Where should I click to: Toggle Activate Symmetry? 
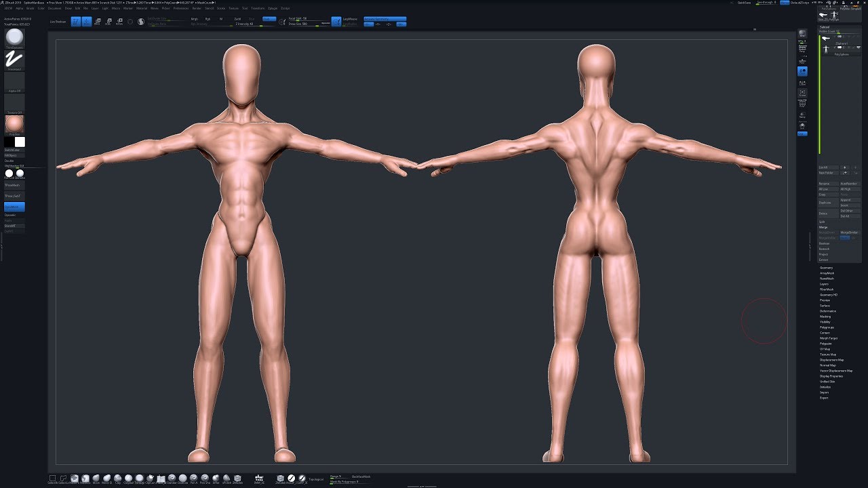pos(384,19)
